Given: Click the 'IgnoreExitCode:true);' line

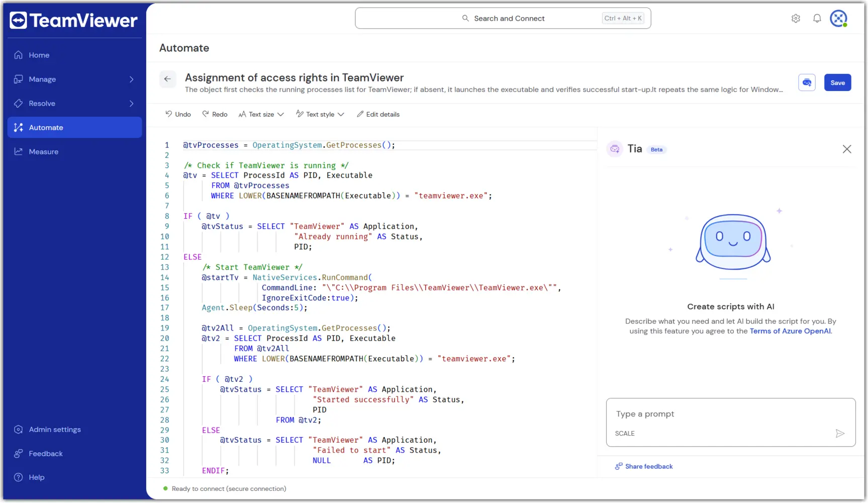Looking at the screenshot, I should point(310,298).
